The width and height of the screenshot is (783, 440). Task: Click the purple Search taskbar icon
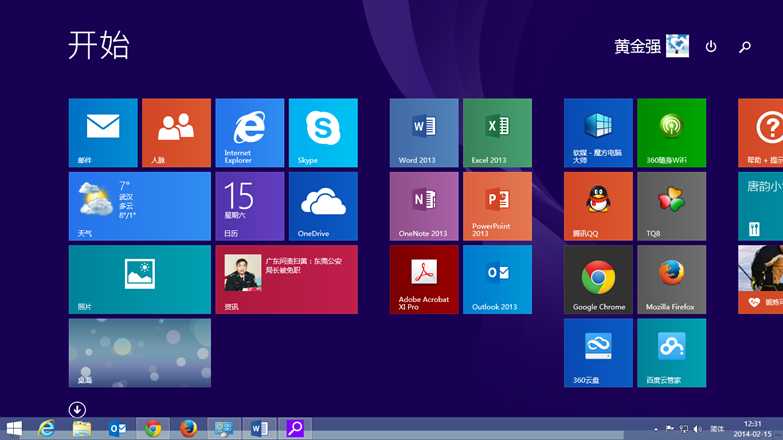tap(295, 429)
